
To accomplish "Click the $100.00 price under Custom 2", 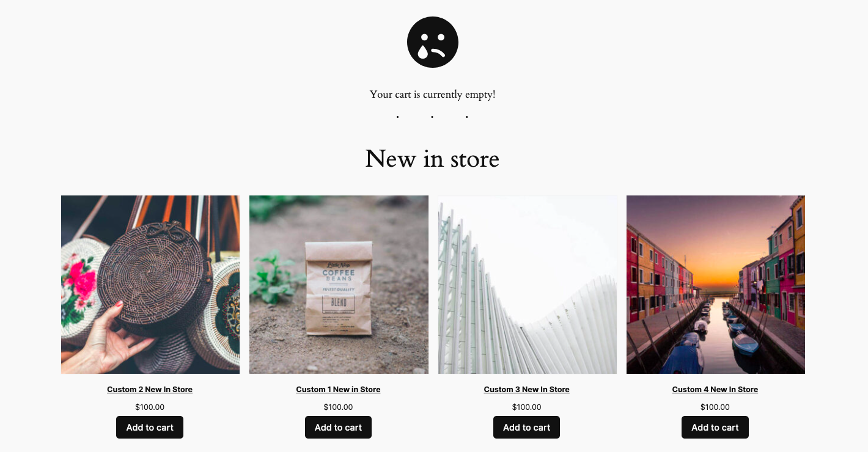I will point(150,407).
